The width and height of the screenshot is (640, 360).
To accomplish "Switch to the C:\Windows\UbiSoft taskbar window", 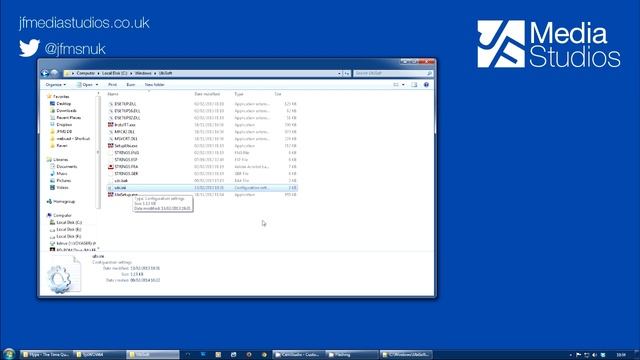I will click(406, 355).
